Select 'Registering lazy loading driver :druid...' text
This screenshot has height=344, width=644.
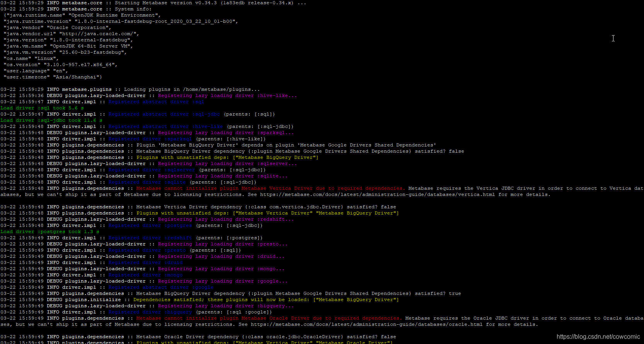[x=221, y=256]
